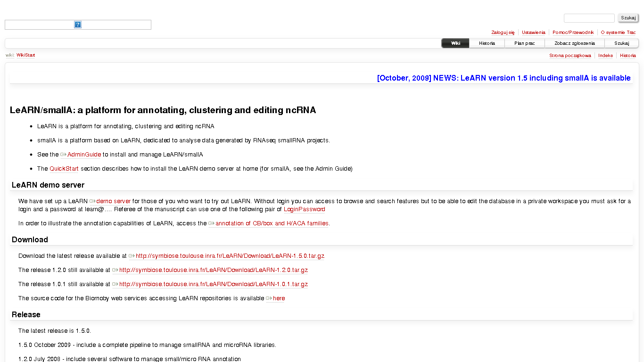This screenshot has height=362, width=644.
Task: Select the Wiki navigation tab
Action: click(x=455, y=43)
